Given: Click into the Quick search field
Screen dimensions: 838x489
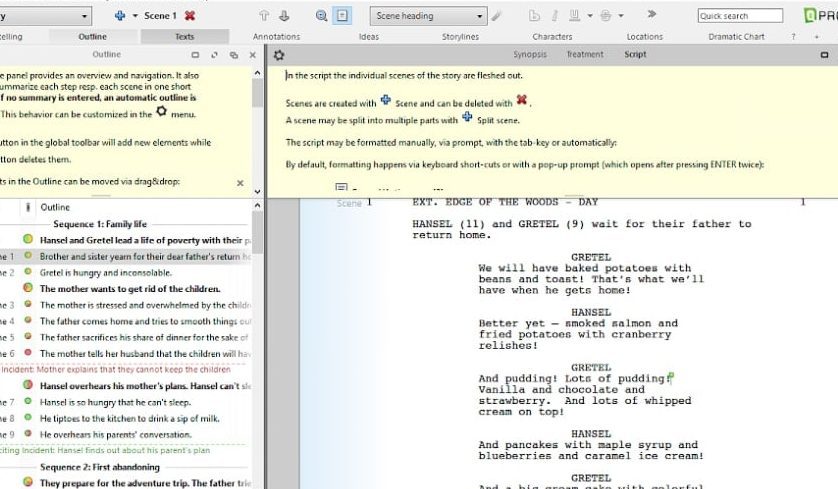Looking at the screenshot, I should [740, 16].
